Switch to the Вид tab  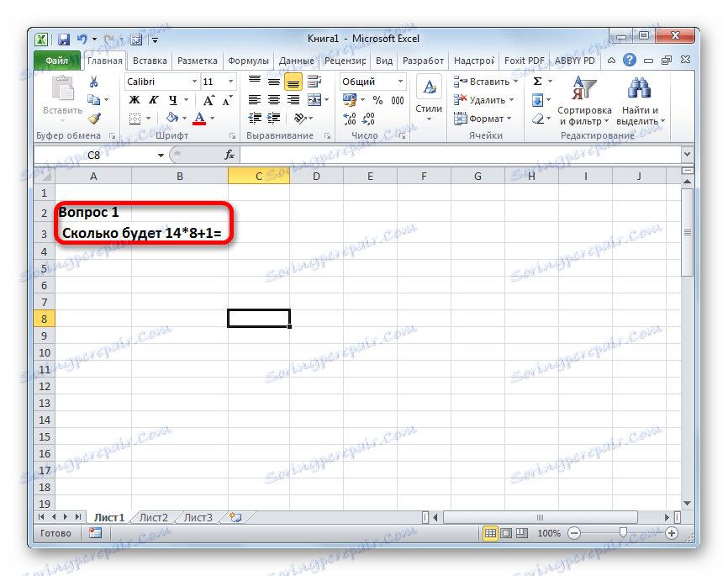point(384,61)
